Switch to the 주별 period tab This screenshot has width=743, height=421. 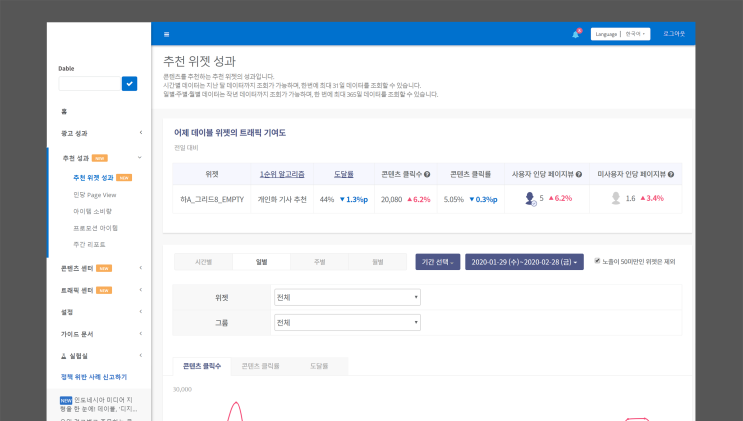pyautogui.click(x=319, y=262)
